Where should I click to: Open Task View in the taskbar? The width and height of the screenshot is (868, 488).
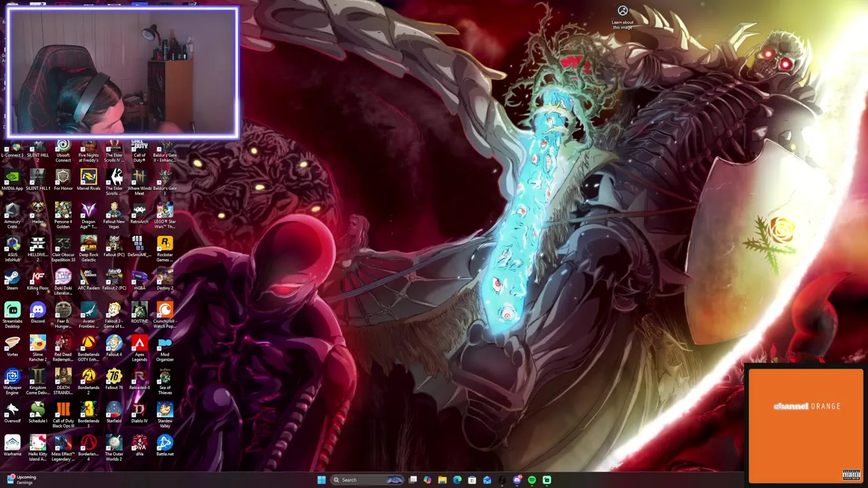coord(412,480)
